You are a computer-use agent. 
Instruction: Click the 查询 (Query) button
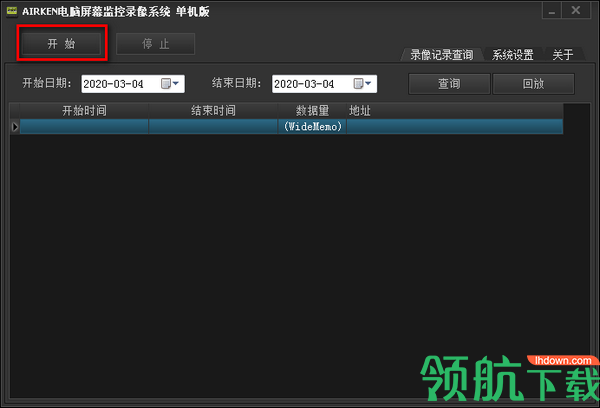(449, 84)
